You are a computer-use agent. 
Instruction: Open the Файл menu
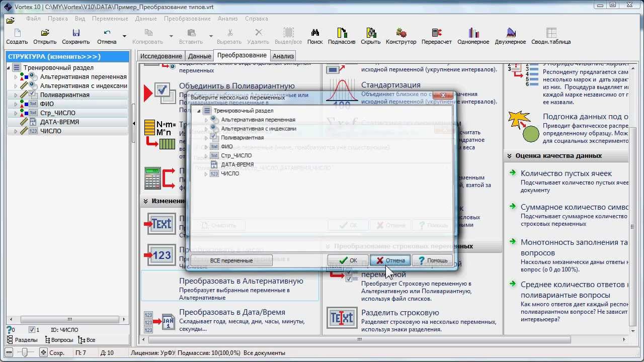pyautogui.click(x=33, y=19)
